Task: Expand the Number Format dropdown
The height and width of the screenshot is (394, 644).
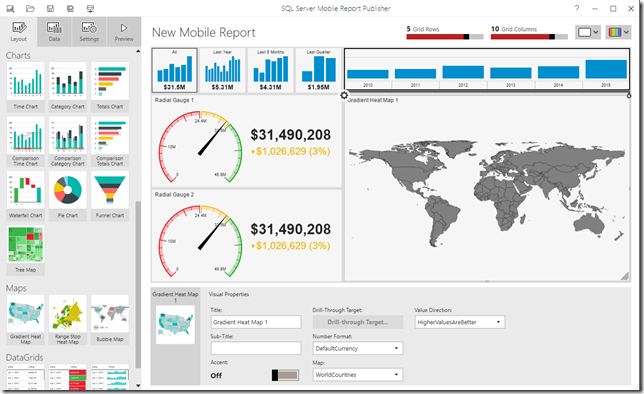Action: 357,348
